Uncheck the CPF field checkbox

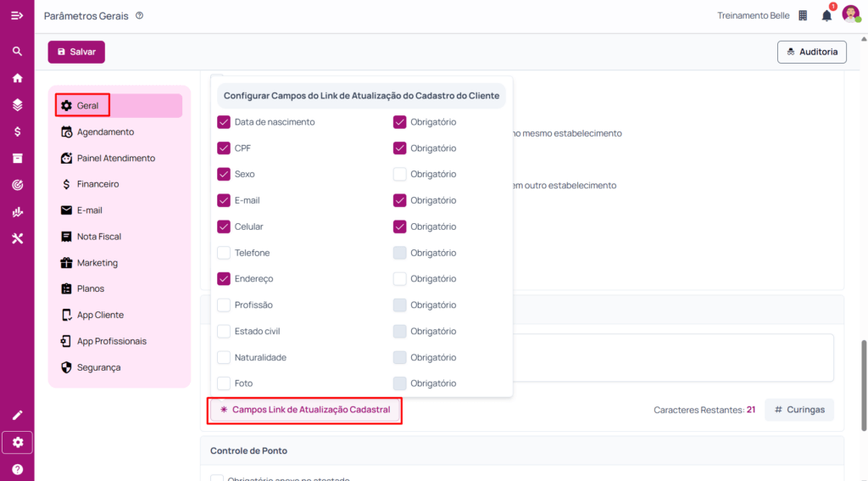coord(224,148)
